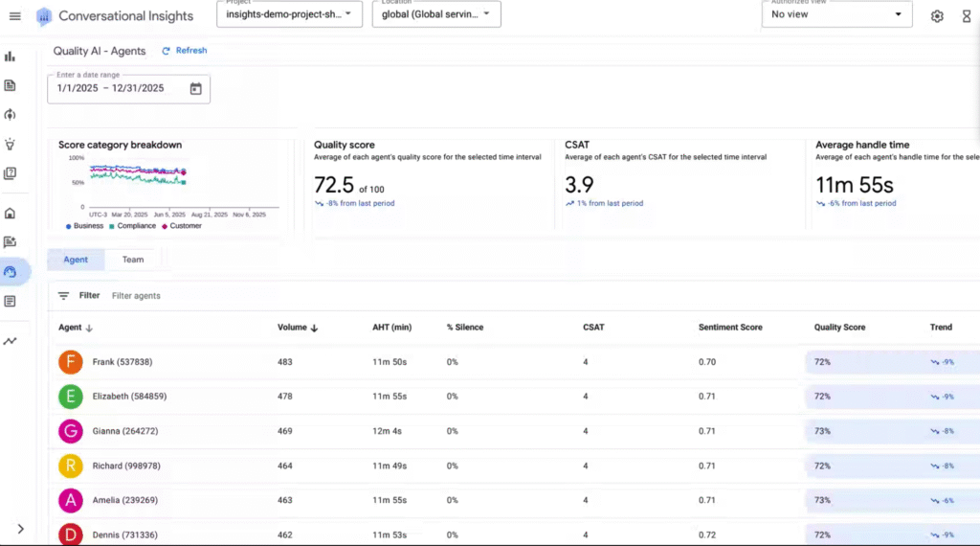Open the Project dropdown

click(x=289, y=13)
